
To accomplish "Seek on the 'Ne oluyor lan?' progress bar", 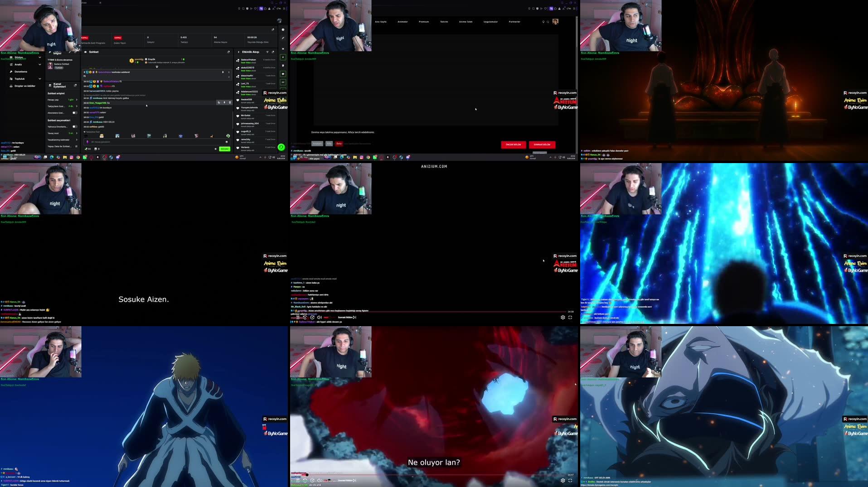I will coord(434,475).
